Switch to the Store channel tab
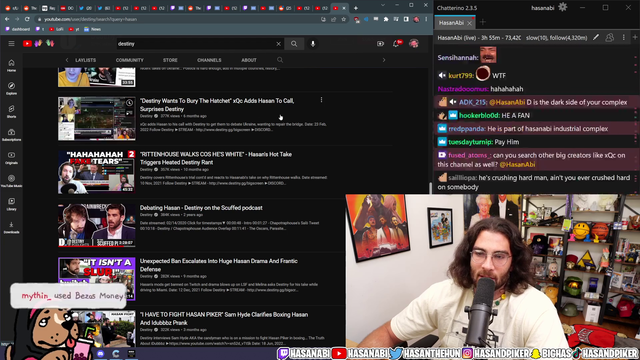Viewport: 640px width, 360px height. [170, 60]
